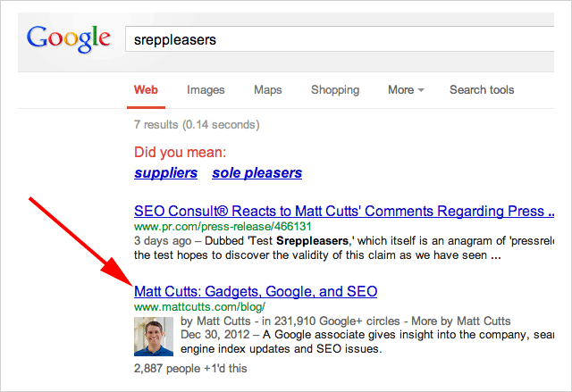The width and height of the screenshot is (572, 392).
Task: Open the Maps tab
Action: [267, 90]
